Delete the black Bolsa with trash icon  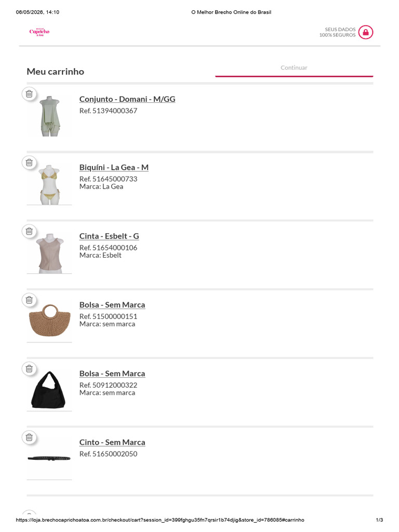(29, 368)
